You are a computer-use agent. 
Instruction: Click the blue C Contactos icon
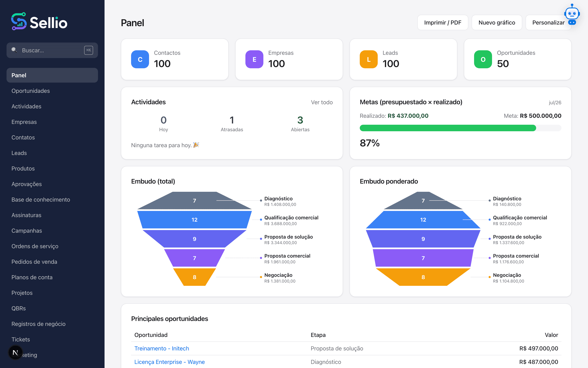pos(140,59)
